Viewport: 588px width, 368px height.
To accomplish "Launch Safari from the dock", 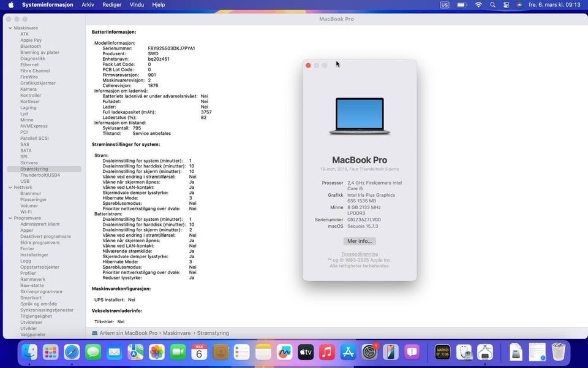I will pyautogui.click(x=72, y=352).
